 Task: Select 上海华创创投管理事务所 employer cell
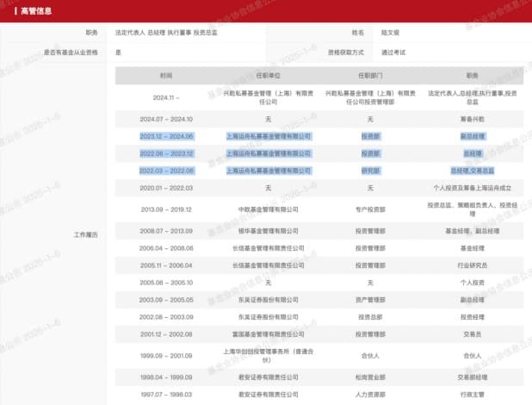tap(268, 357)
